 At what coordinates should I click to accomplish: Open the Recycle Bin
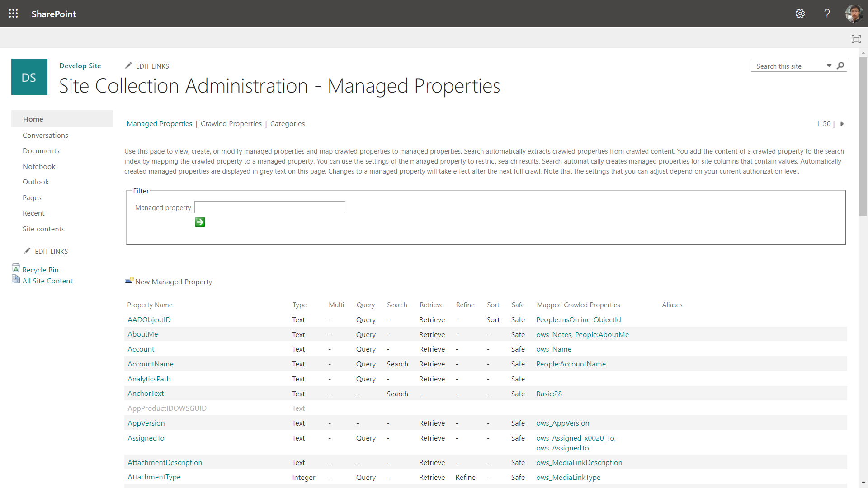pos(40,270)
